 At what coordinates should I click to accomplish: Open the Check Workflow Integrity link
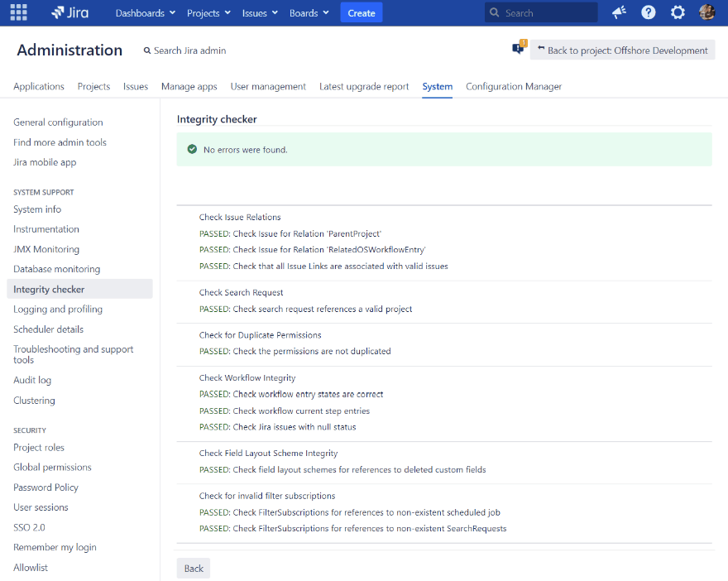[x=246, y=377]
